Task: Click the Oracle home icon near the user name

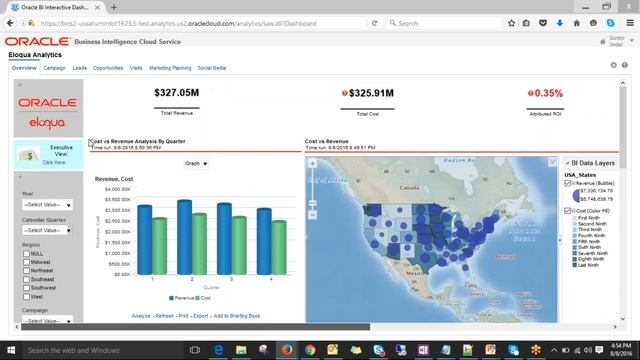Action: click(x=602, y=42)
